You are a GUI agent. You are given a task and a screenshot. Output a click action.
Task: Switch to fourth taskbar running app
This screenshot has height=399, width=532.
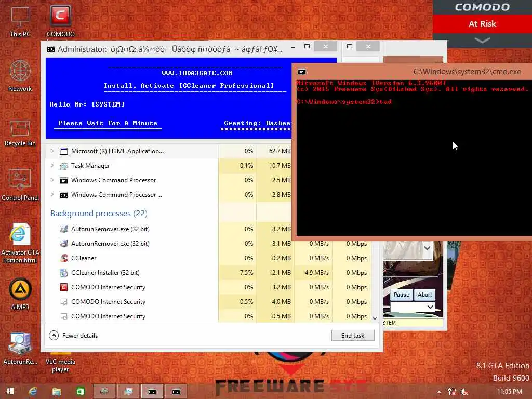[x=104, y=392]
